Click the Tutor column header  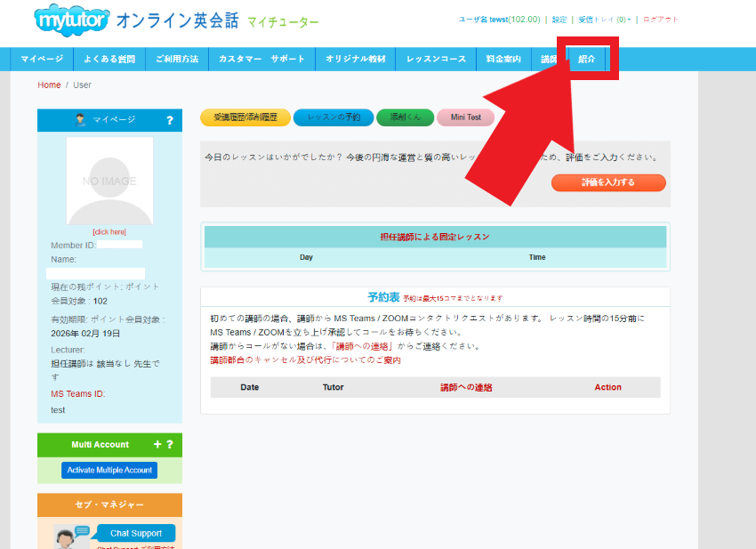coord(334,387)
